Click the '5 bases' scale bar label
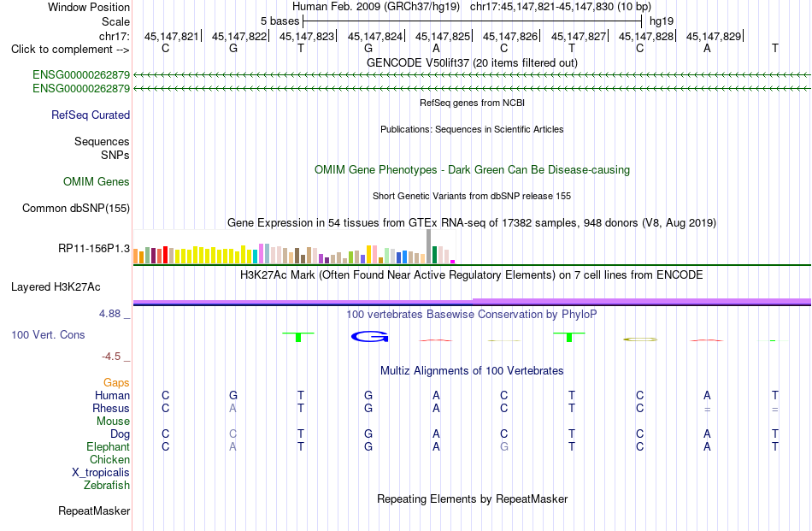The image size is (812, 531). tap(279, 21)
